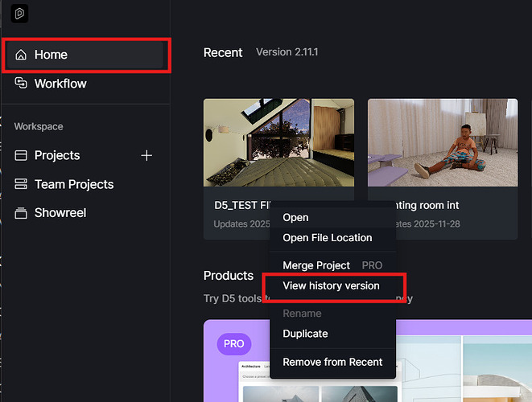The height and width of the screenshot is (402, 532).
Task: Choose Merge Project in context menu
Action: [x=316, y=265]
